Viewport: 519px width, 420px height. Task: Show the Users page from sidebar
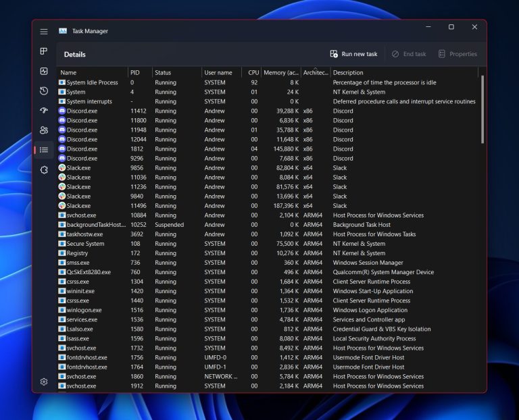pos(44,130)
